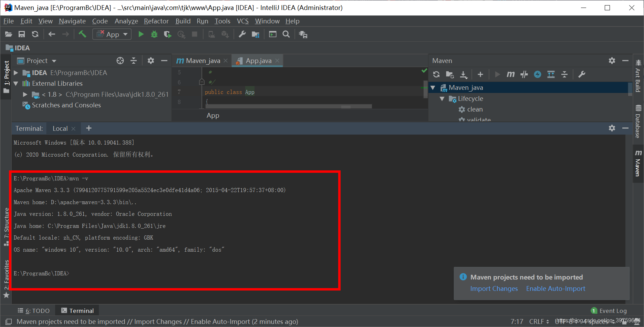This screenshot has height=327, width=644.
Task: Click the Enable Auto-Import link
Action: click(x=556, y=288)
